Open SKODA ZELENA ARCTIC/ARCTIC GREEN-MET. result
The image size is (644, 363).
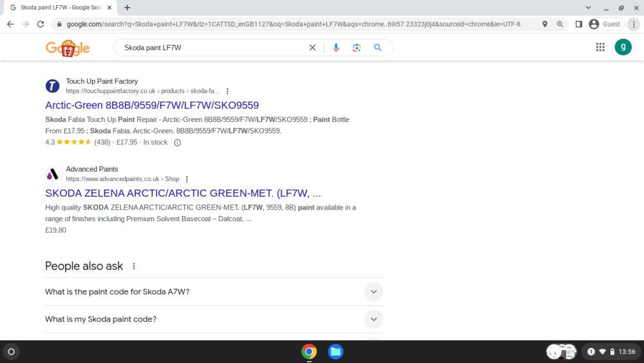pyautogui.click(x=183, y=193)
